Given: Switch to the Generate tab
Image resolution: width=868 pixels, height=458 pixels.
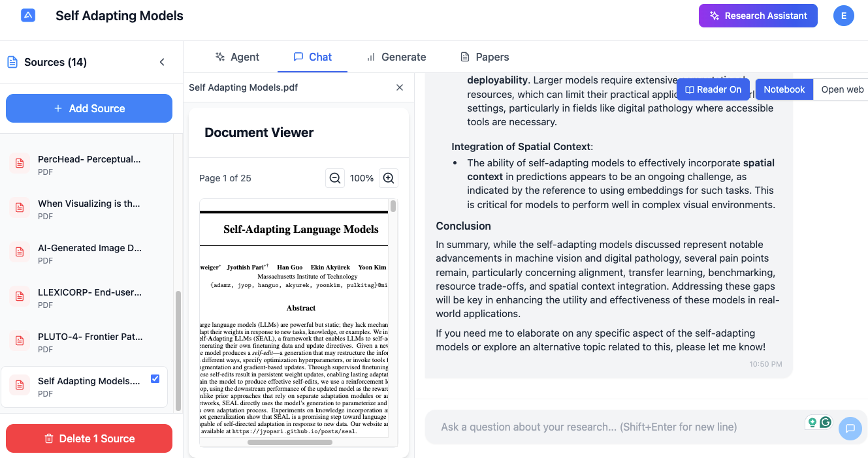Looking at the screenshot, I should (396, 57).
